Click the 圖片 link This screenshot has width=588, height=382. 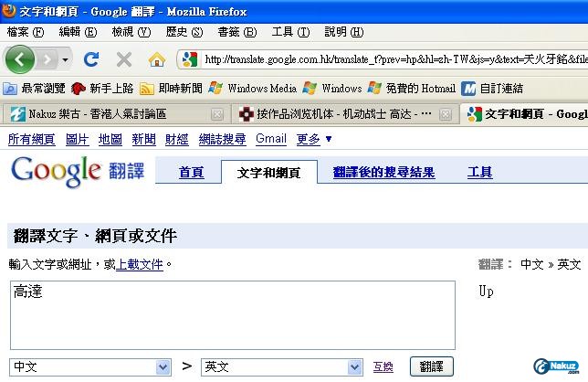(x=78, y=139)
